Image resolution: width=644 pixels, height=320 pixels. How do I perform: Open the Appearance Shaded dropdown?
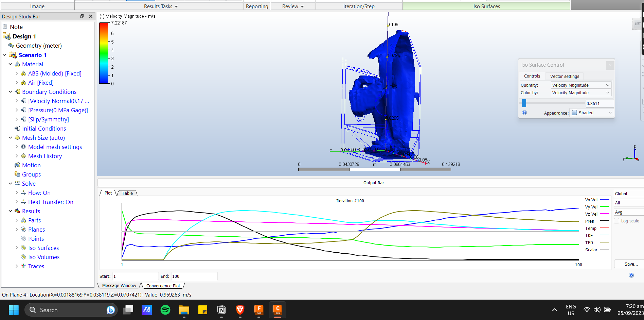point(591,113)
